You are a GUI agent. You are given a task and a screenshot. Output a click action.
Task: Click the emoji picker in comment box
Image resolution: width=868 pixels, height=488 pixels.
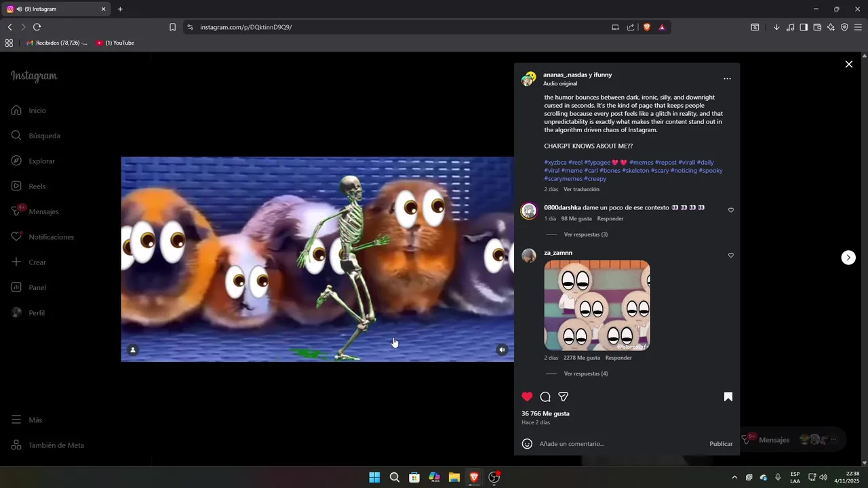click(527, 444)
